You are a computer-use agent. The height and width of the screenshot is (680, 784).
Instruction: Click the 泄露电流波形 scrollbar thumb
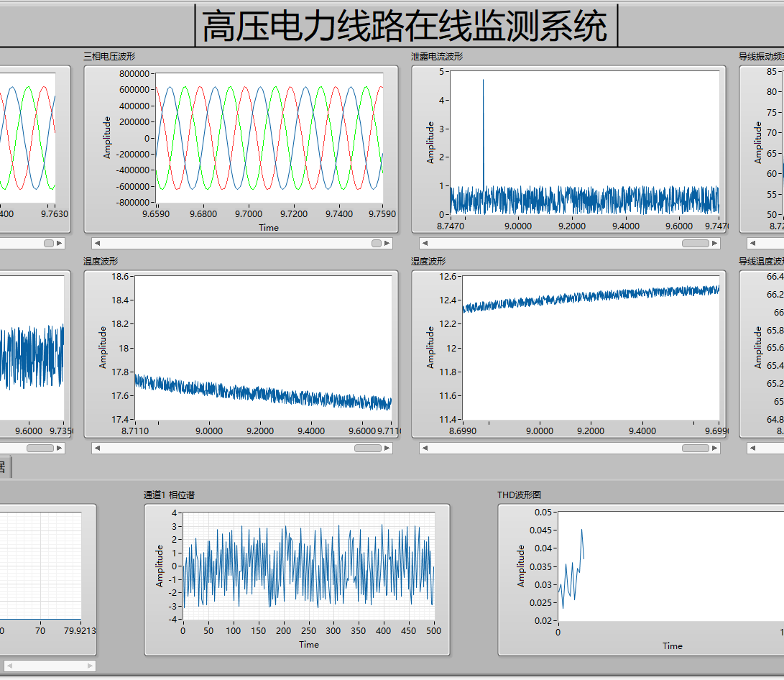click(696, 244)
